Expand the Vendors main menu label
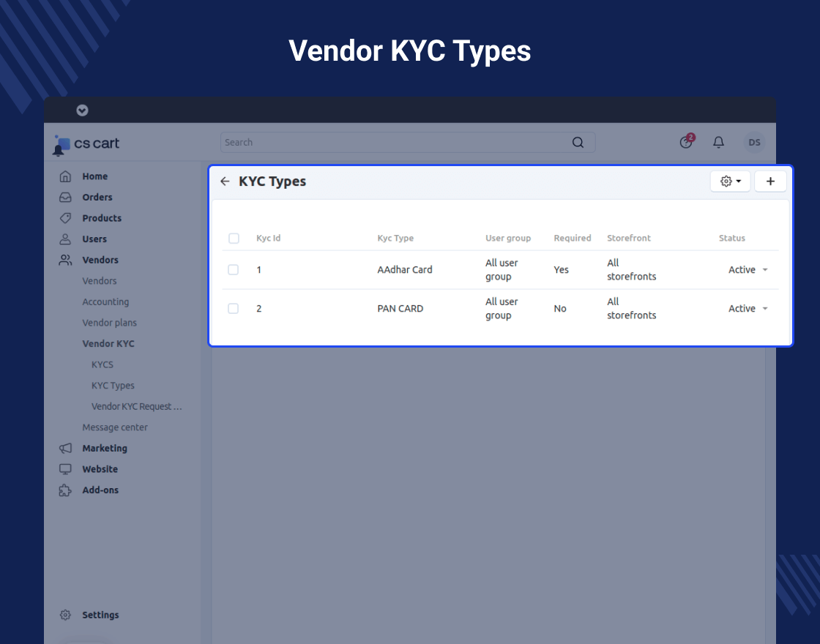Image resolution: width=820 pixels, height=644 pixels. click(100, 260)
